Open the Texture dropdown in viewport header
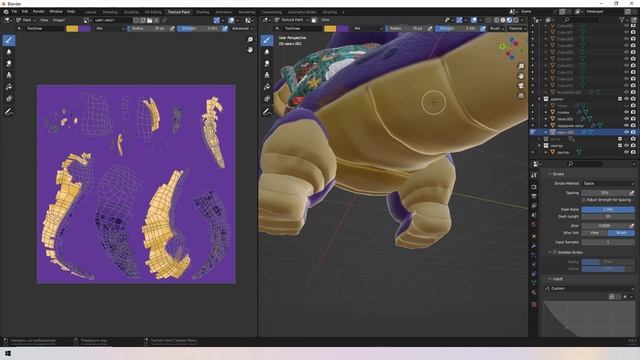Image resolution: width=640 pixels, height=360 pixels. click(517, 29)
